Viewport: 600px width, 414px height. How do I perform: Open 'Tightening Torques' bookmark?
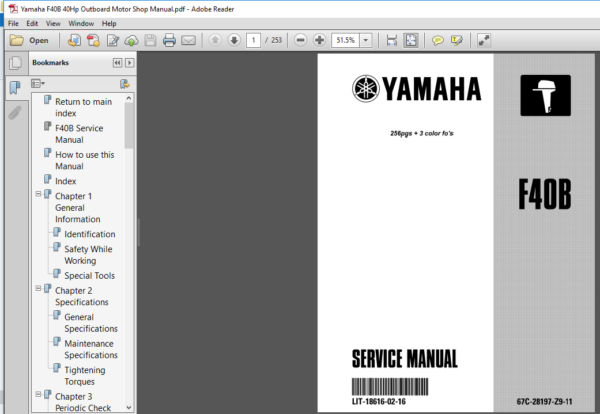click(85, 376)
